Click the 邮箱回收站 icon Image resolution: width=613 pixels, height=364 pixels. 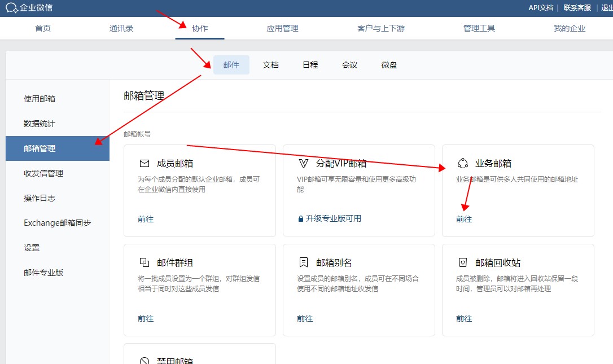click(463, 263)
